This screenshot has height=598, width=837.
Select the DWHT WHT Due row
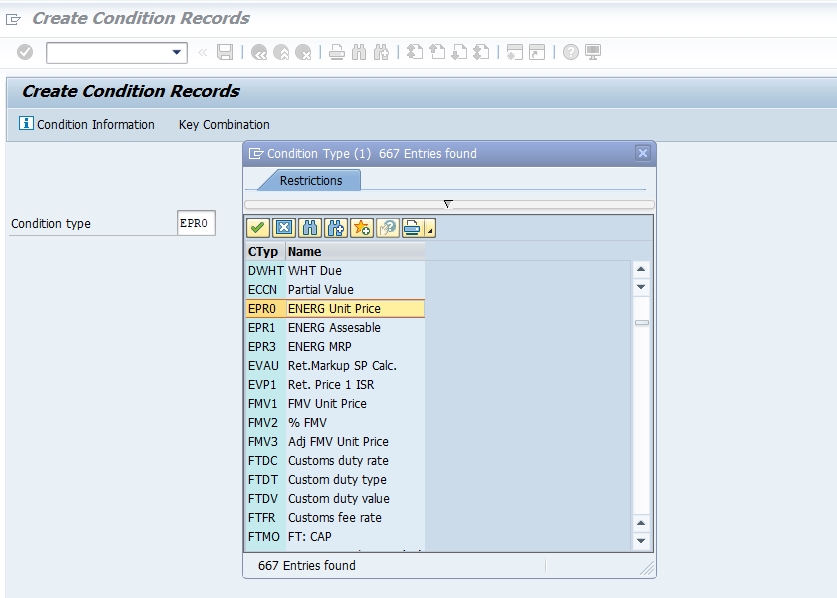(x=335, y=271)
